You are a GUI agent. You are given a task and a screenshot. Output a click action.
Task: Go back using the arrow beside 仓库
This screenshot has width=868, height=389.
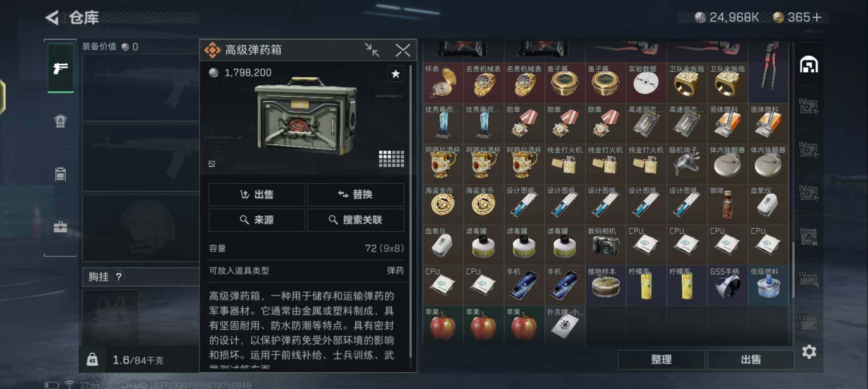(x=52, y=17)
